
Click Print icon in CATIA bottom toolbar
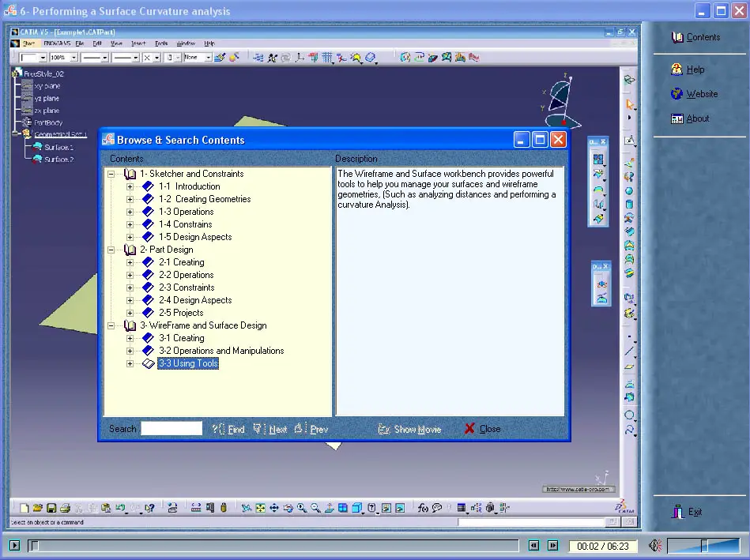[65, 508]
